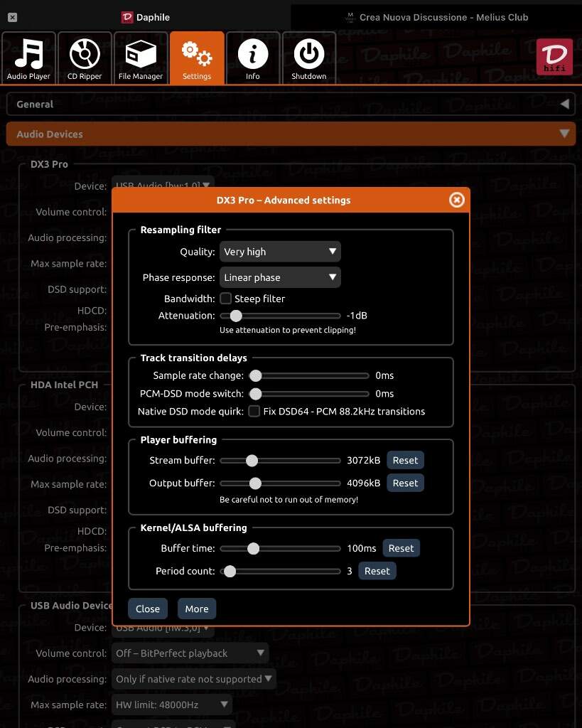Click the 100ms buffer time value
582x728 pixels.
pyautogui.click(x=362, y=548)
